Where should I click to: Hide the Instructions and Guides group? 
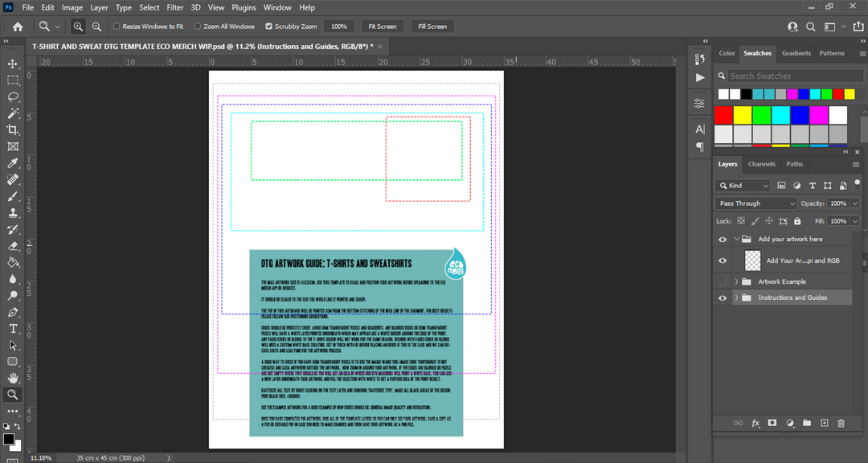(723, 297)
